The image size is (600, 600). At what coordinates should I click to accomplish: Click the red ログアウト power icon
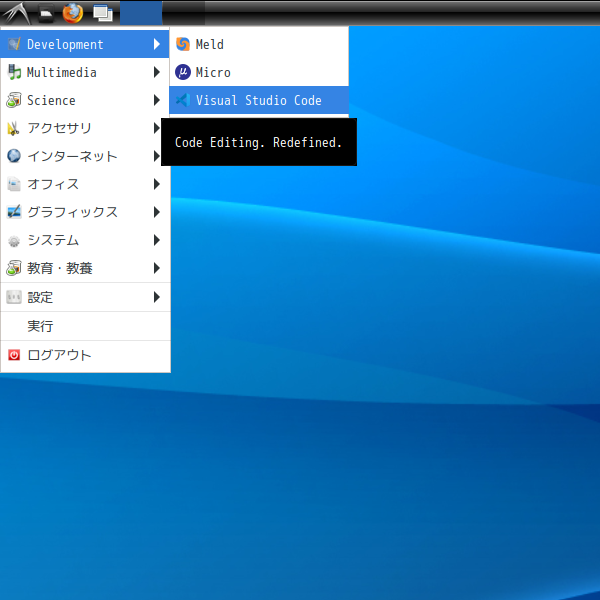[14, 355]
